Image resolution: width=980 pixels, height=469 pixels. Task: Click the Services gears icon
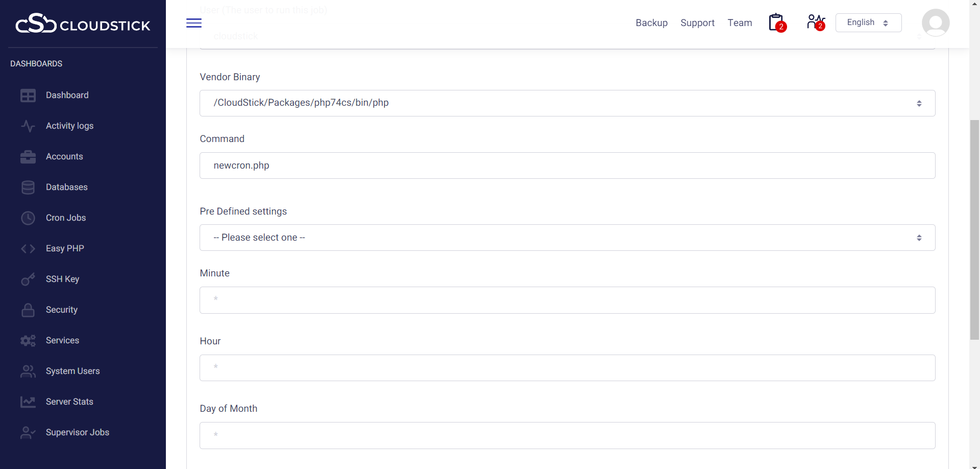pyautogui.click(x=28, y=341)
